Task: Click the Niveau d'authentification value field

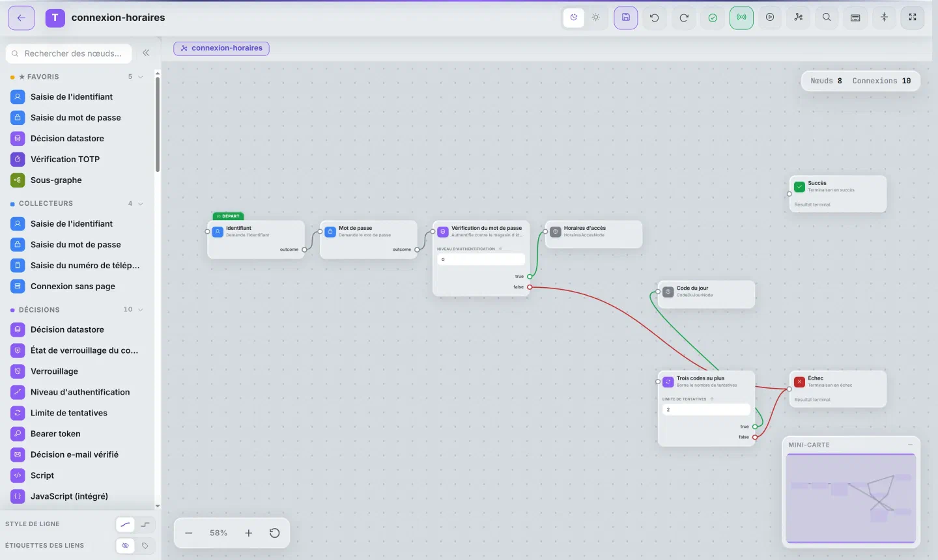Action: [x=481, y=259]
